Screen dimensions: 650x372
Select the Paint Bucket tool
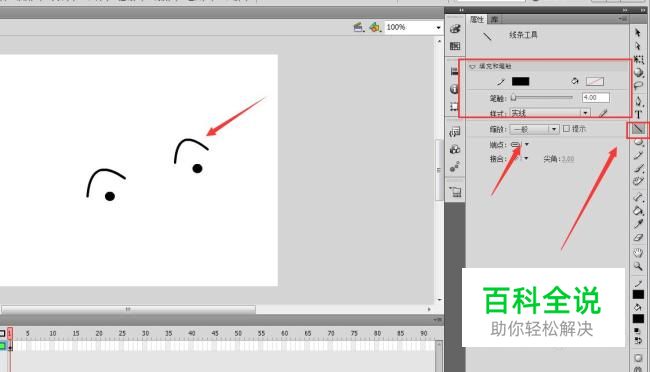click(638, 210)
